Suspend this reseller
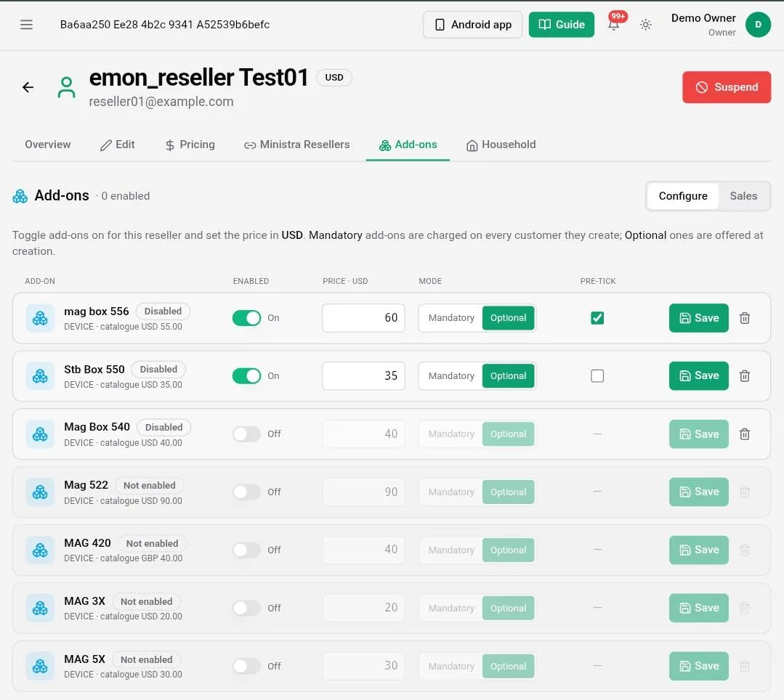This screenshot has height=700, width=784. 727,87
